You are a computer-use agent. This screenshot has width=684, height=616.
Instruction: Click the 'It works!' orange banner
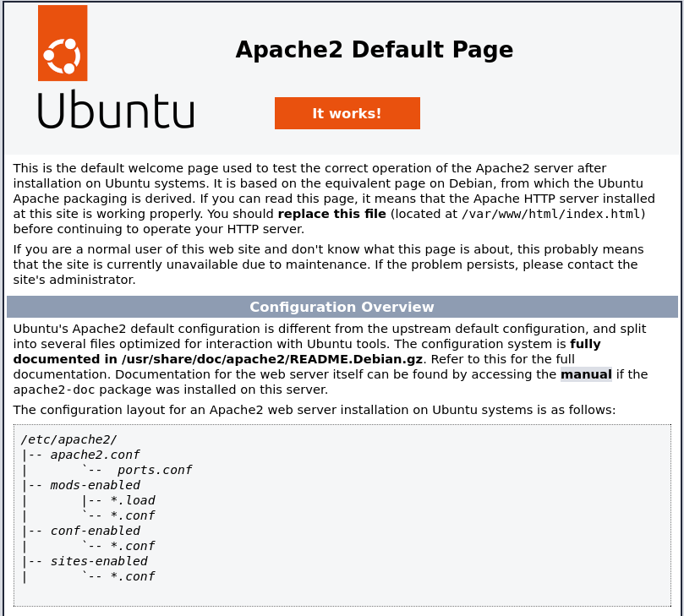pyautogui.click(x=347, y=113)
